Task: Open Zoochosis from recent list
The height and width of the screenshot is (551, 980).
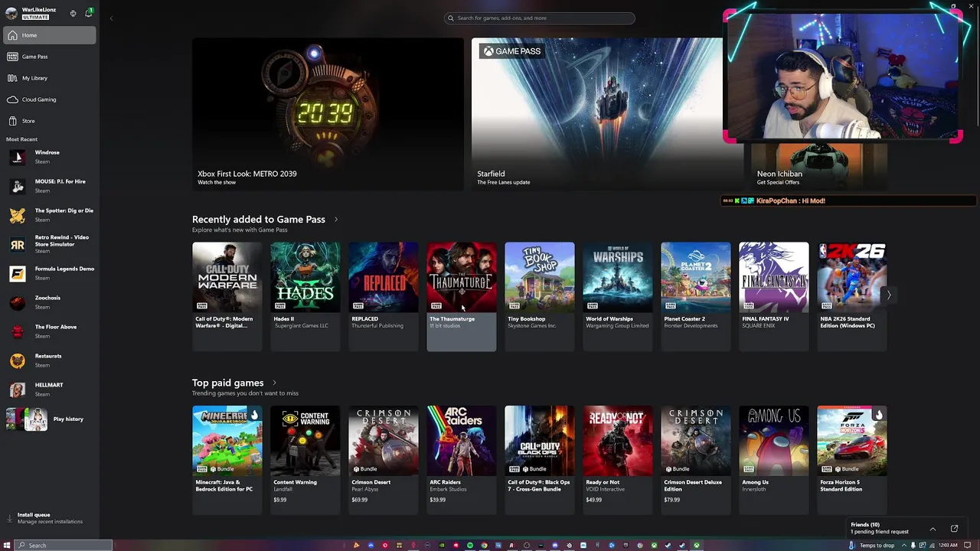Action: [x=50, y=302]
